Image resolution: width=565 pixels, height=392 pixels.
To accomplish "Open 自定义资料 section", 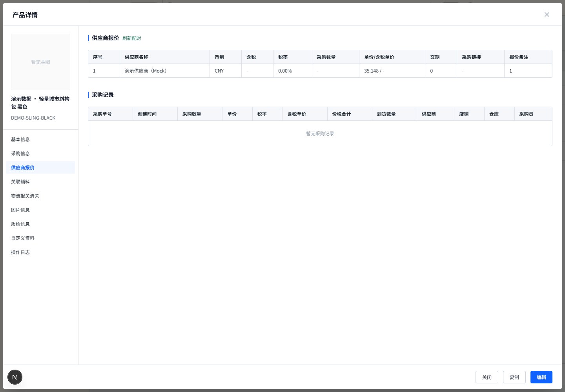I will point(41,238).
